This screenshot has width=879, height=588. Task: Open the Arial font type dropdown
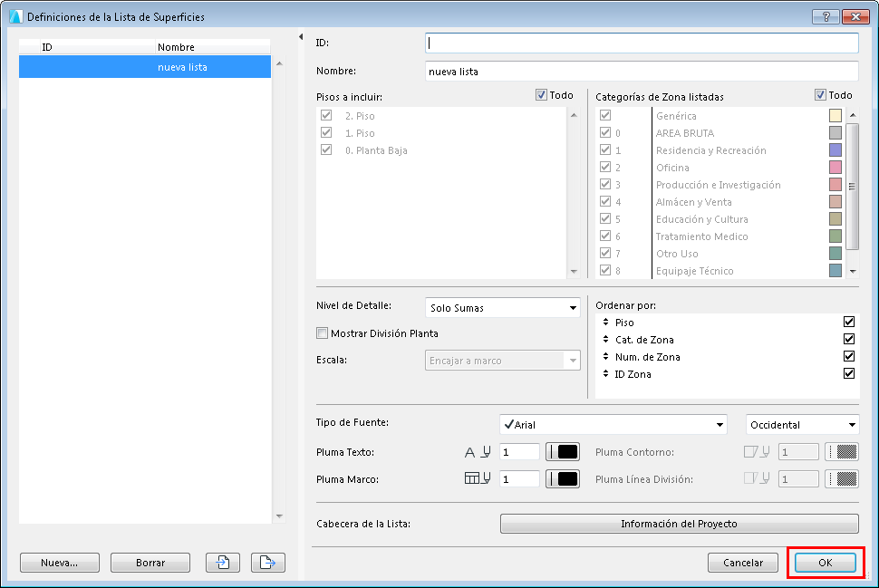point(613,425)
